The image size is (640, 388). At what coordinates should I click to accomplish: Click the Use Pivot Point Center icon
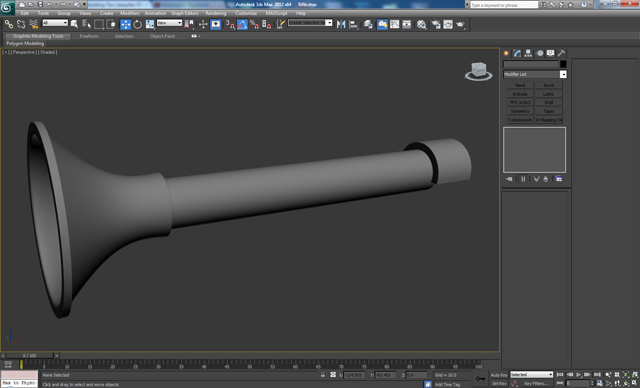(x=189, y=24)
